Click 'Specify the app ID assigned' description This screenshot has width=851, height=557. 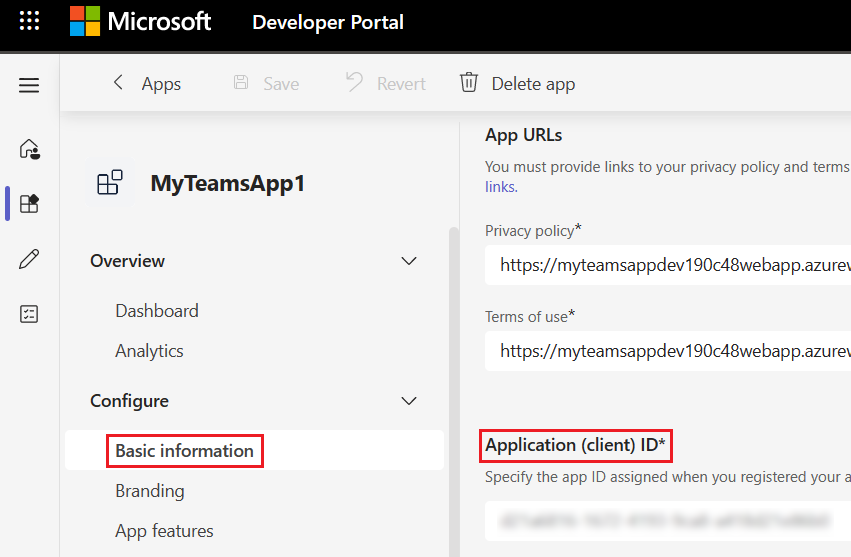(668, 477)
